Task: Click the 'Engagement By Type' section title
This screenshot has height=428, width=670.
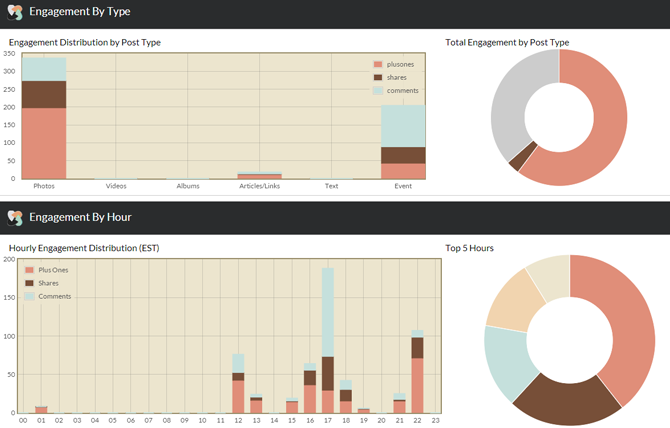Action: tap(79, 12)
